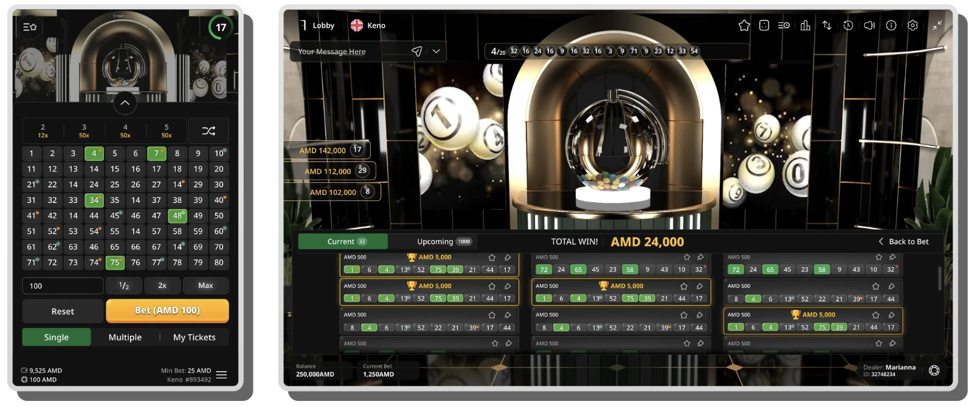Screen dimensions: 980x407
Task: Open the statistics bar chart icon
Action: [x=806, y=26]
